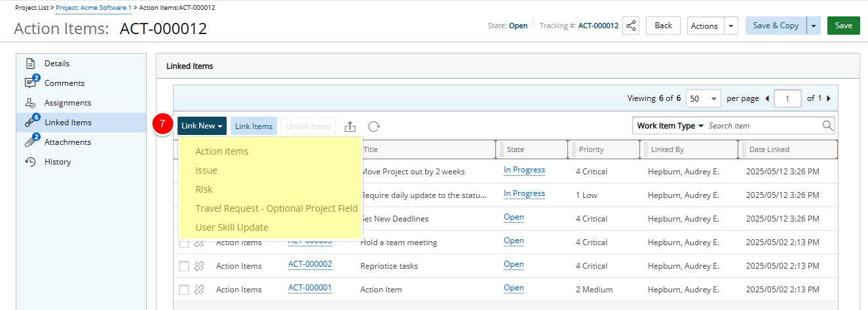Screen dimensions: 868x310
Task: Open Attachments section in sidebar
Action: point(67,142)
